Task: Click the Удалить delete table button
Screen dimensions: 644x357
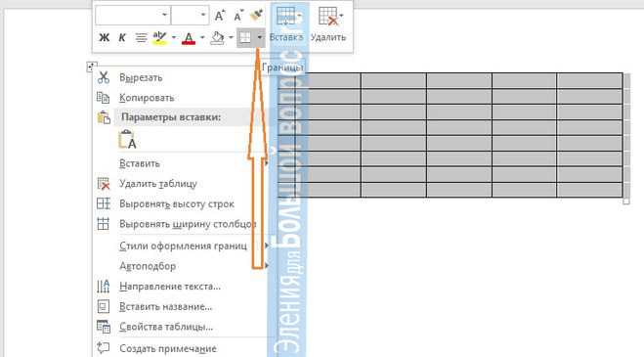Action: [328, 23]
